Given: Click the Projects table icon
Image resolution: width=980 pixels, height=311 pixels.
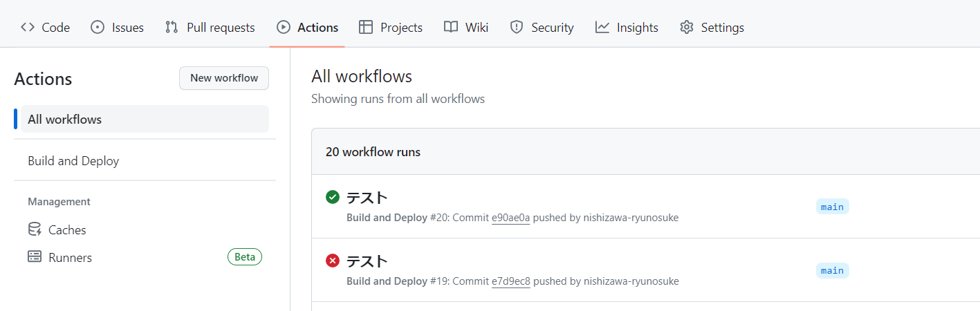Looking at the screenshot, I should 366,28.
